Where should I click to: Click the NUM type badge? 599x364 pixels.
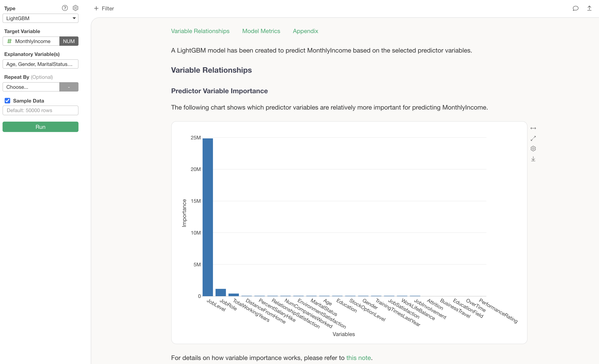click(69, 41)
